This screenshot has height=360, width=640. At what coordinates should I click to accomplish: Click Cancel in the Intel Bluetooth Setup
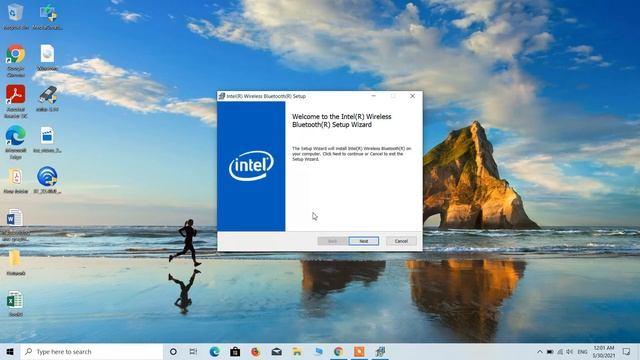[401, 241]
